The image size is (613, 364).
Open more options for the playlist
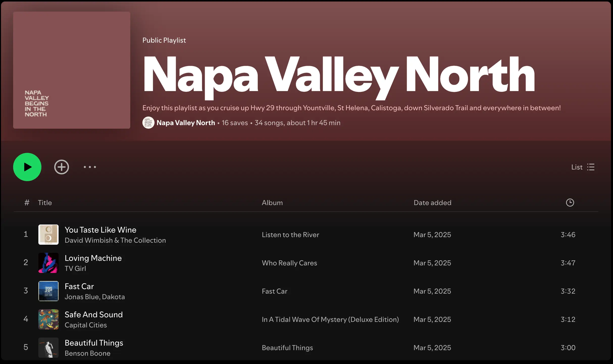tap(90, 167)
